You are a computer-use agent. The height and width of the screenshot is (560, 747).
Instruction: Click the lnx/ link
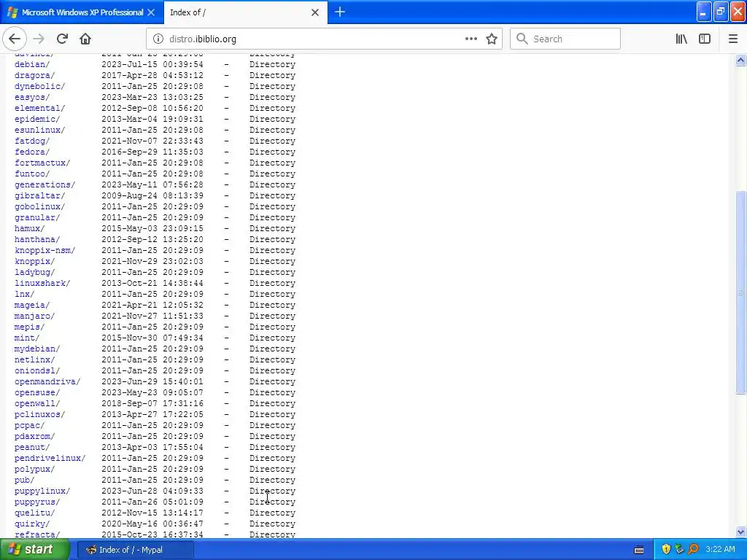point(24,295)
